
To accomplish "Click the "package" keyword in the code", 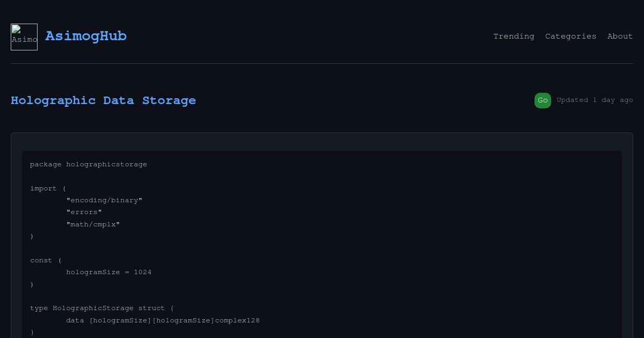I will pos(46,165).
